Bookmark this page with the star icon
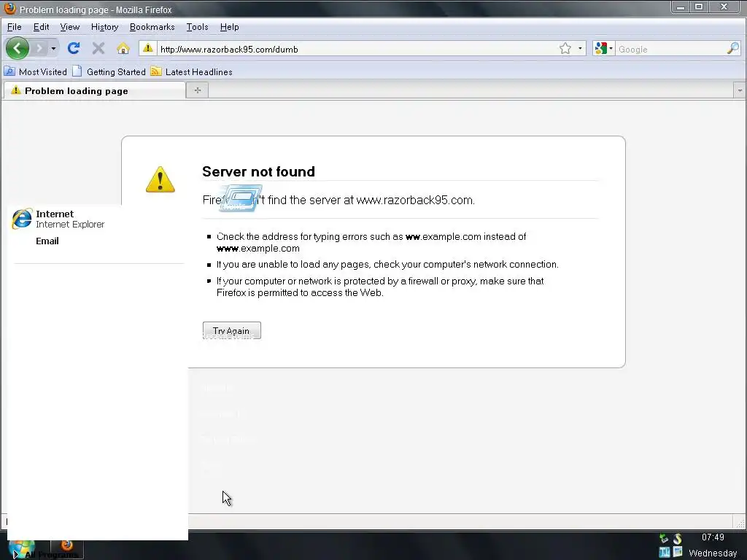 point(565,49)
